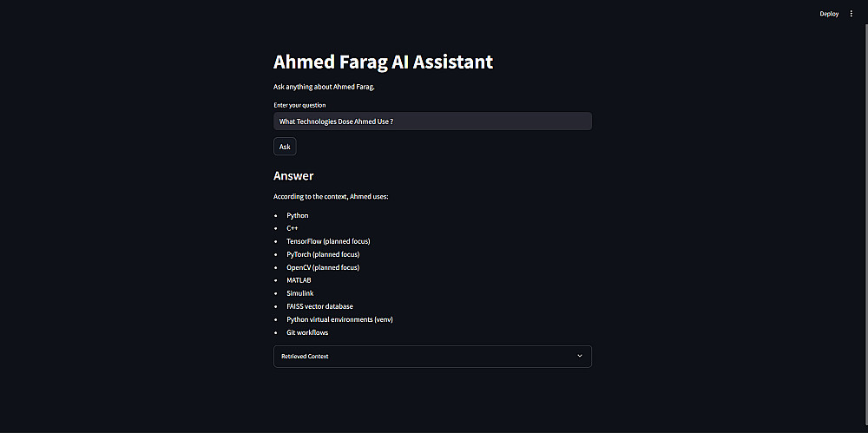Click the OpenCV (planned focus) entry
Viewport: 868px width, 433px height.
click(323, 267)
